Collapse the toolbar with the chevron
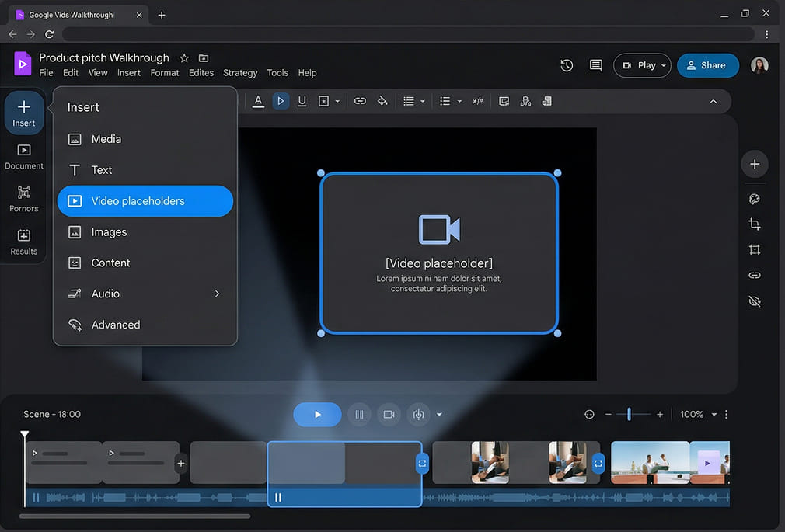Viewport: 785px width, 532px height. pyautogui.click(x=713, y=101)
